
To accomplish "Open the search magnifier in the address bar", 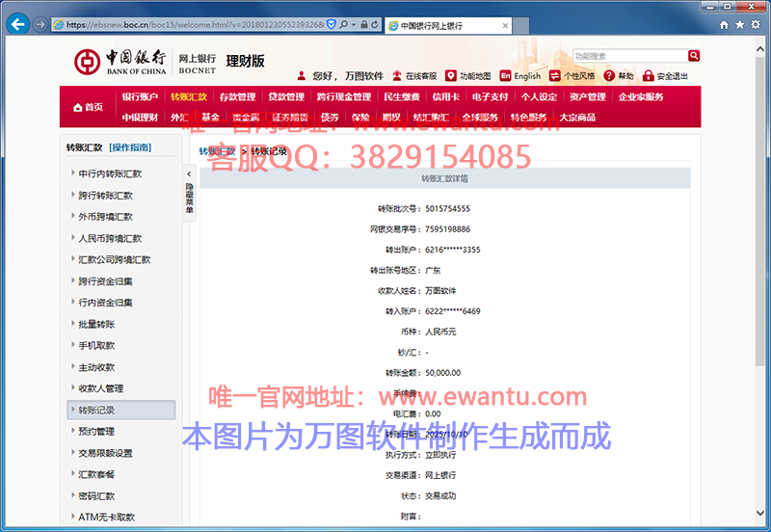I will click(x=344, y=24).
